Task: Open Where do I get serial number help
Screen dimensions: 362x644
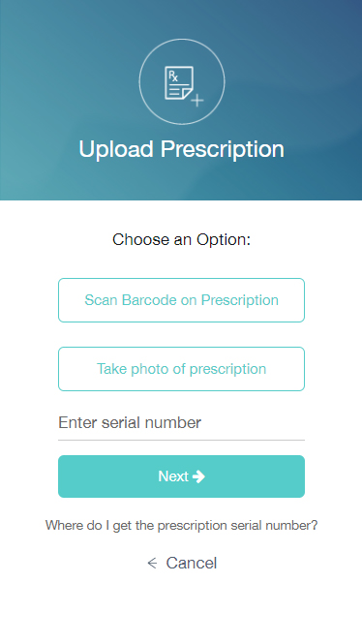Action: coord(181,525)
